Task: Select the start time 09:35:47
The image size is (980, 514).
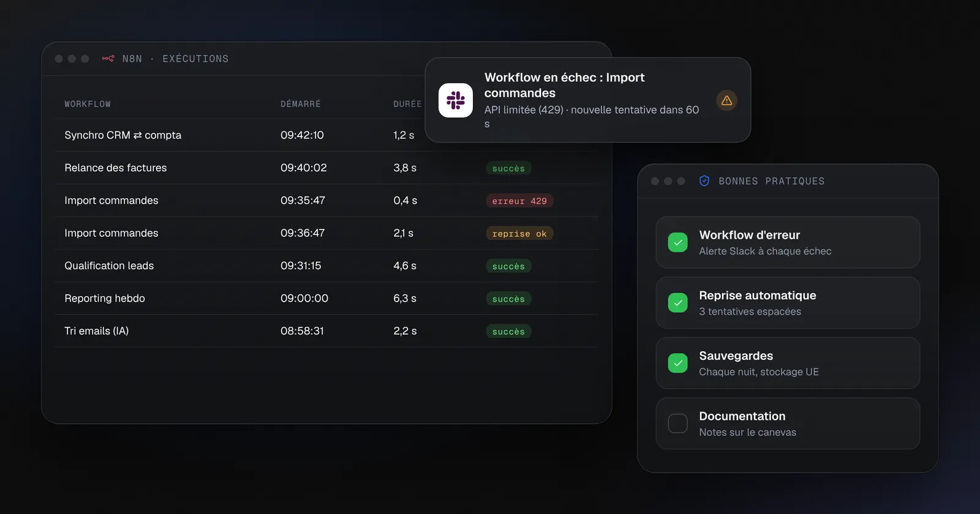Action: (303, 201)
